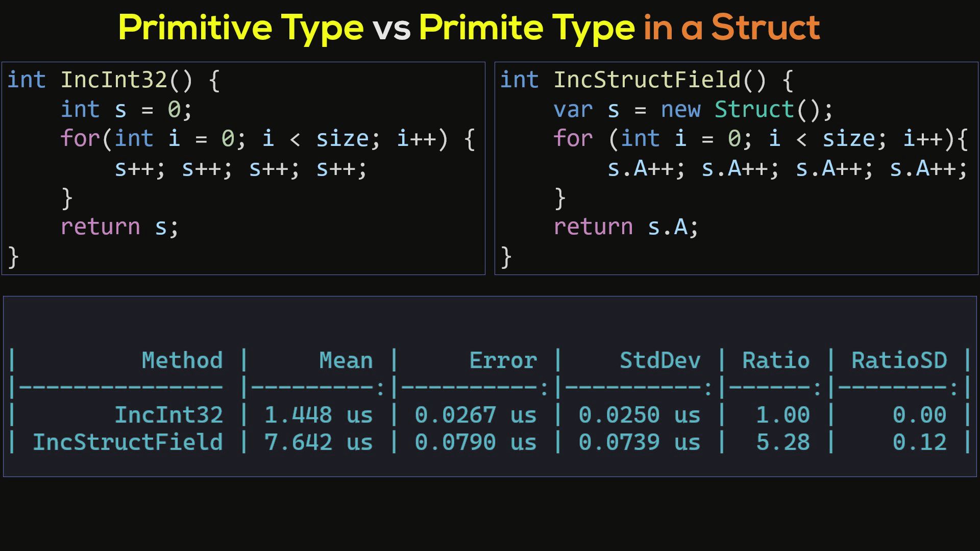This screenshot has width=980, height=551.
Task: Select the 'new Struct()' expression
Action: [x=745, y=109]
